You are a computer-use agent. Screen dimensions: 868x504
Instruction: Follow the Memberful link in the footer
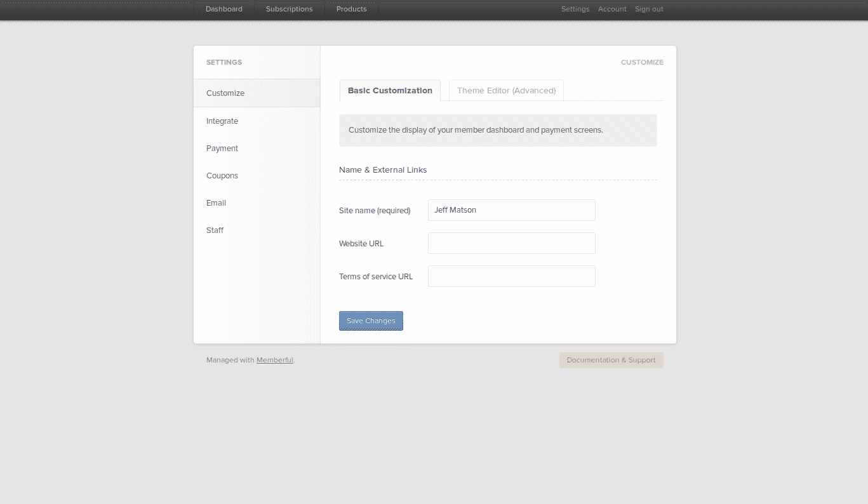(274, 361)
